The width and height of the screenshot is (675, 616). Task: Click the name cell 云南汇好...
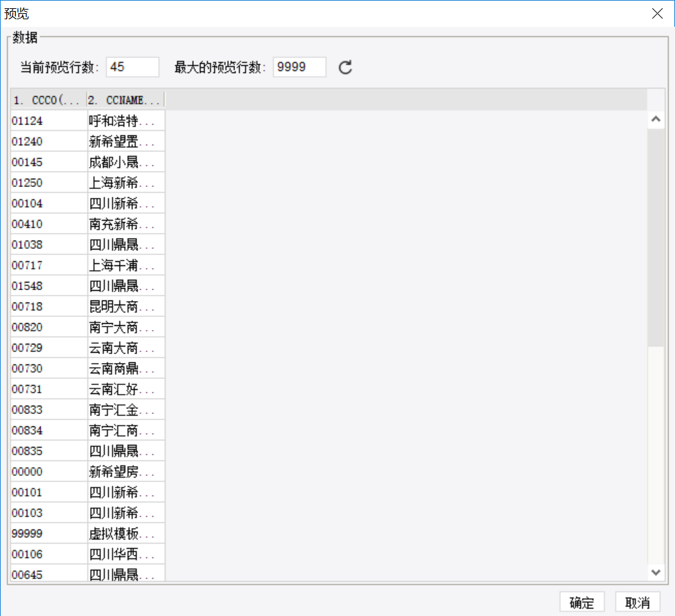pos(126,389)
